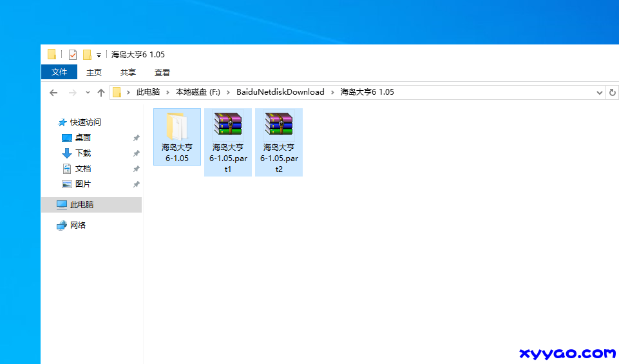619x364 pixels.
Task: Click the Properties icon in quick access toolbar
Action: (x=73, y=55)
